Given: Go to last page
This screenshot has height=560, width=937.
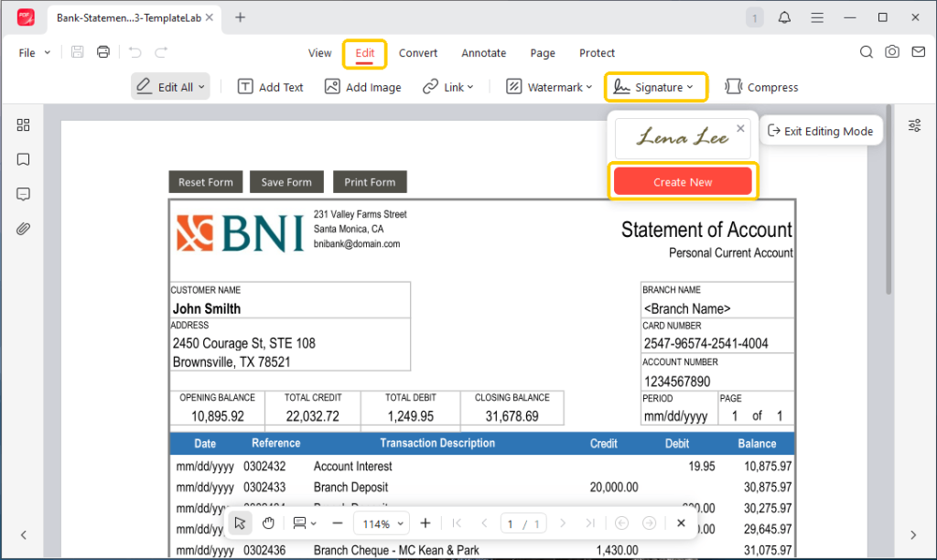Looking at the screenshot, I should click(x=590, y=523).
